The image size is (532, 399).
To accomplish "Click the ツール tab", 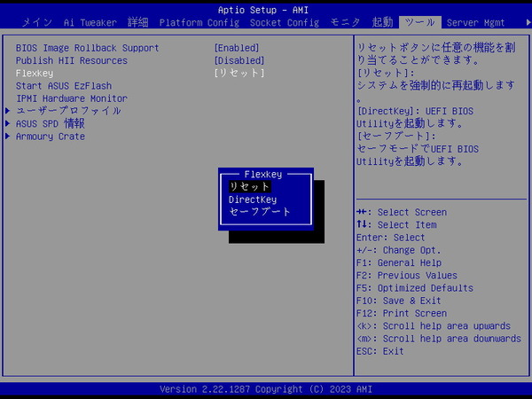I will pyautogui.click(x=419, y=21).
